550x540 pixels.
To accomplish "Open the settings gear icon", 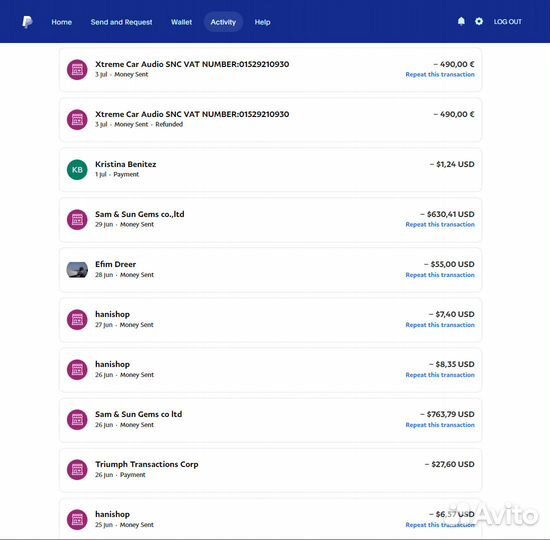I will [x=479, y=21].
